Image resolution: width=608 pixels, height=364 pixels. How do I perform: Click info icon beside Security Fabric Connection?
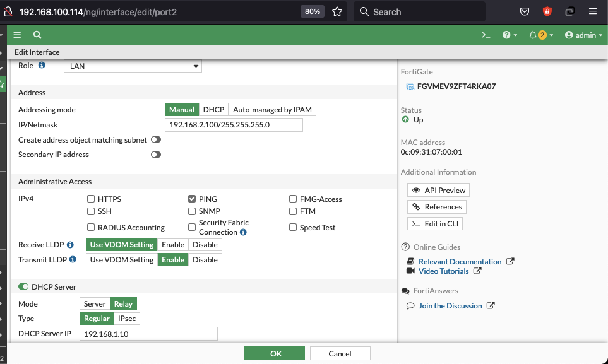tap(243, 232)
